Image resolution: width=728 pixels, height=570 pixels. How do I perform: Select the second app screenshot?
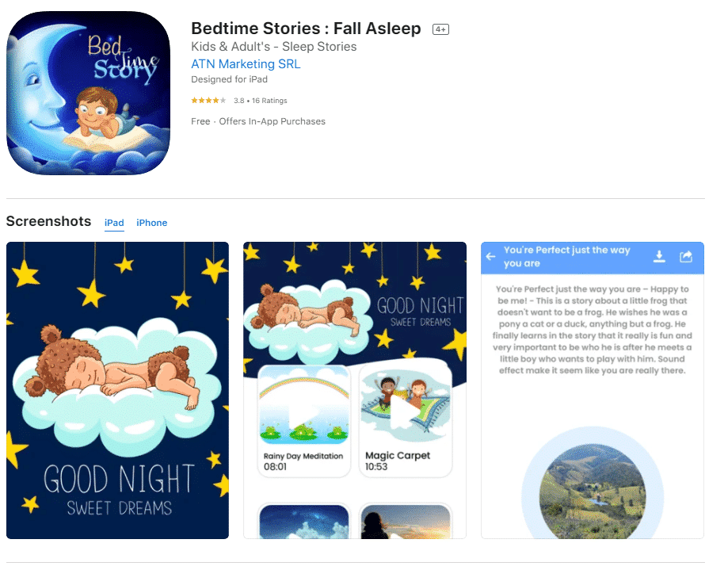355,389
